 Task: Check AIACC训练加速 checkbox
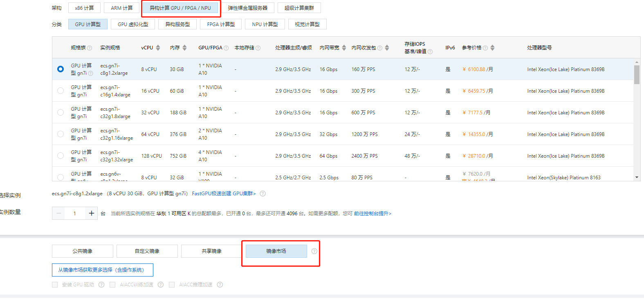pos(112,285)
